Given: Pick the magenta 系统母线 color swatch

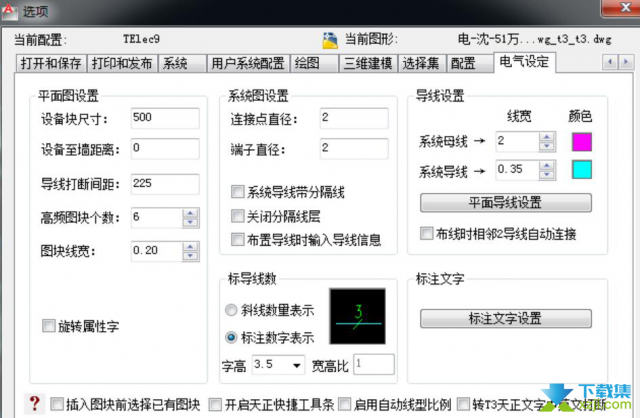Looking at the screenshot, I should (x=582, y=142).
